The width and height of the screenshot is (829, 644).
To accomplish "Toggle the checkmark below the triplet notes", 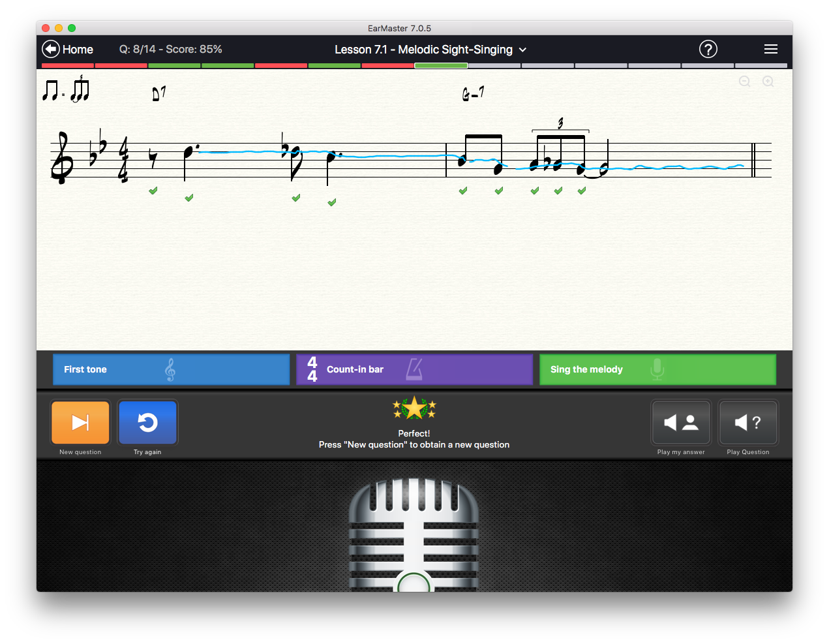I will tap(558, 190).
